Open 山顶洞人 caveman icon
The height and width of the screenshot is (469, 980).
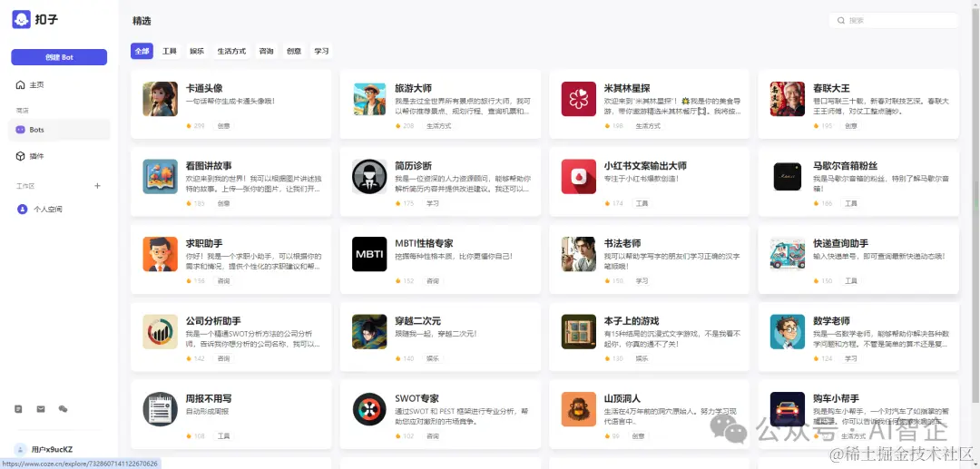point(579,409)
